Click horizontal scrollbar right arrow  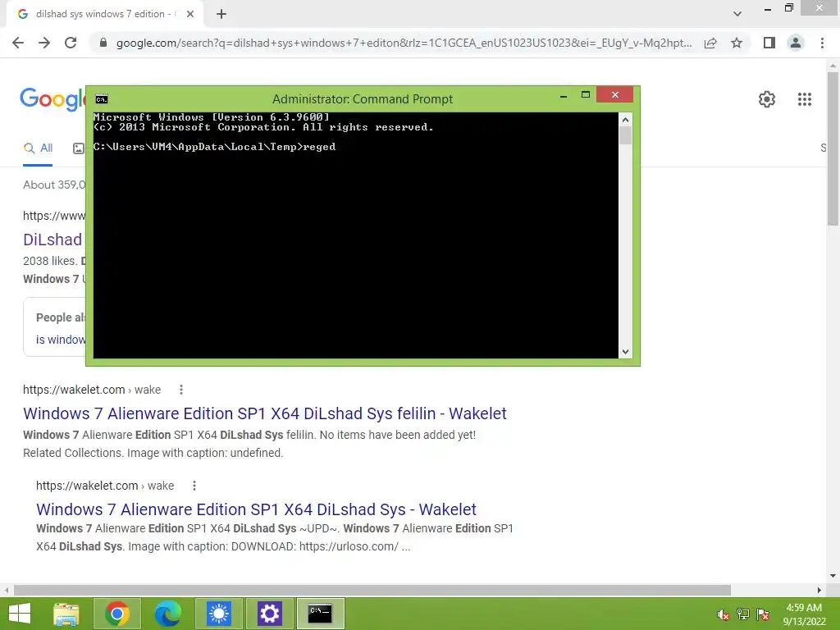pos(819,590)
